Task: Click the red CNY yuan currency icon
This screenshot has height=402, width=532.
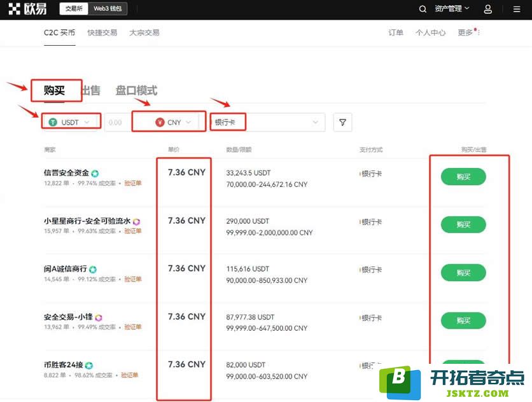Action: 160,122
